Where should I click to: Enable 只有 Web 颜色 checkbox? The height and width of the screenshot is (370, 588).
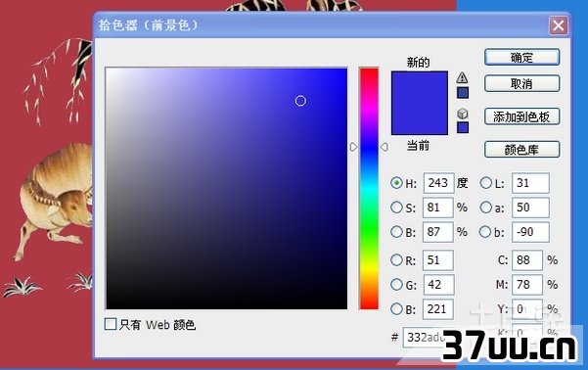(x=111, y=324)
